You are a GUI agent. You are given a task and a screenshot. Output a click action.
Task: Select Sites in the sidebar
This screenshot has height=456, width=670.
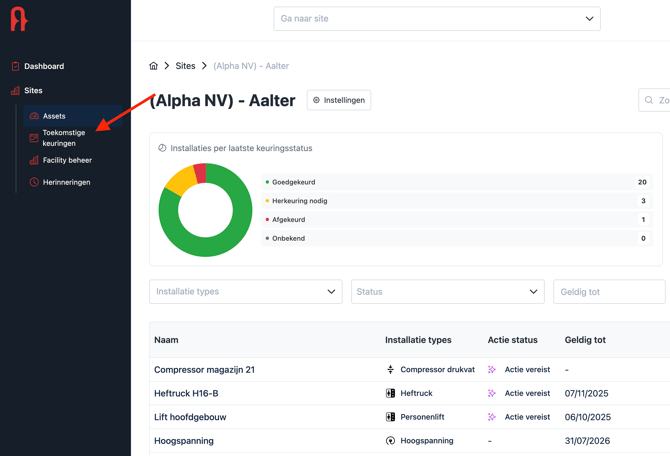coord(33,90)
